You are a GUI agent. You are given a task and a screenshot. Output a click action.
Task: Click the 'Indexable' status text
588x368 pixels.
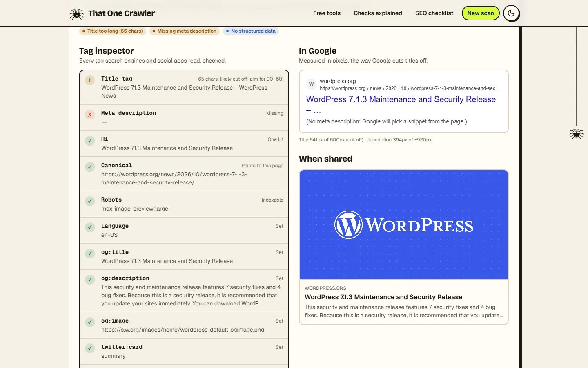(x=272, y=200)
